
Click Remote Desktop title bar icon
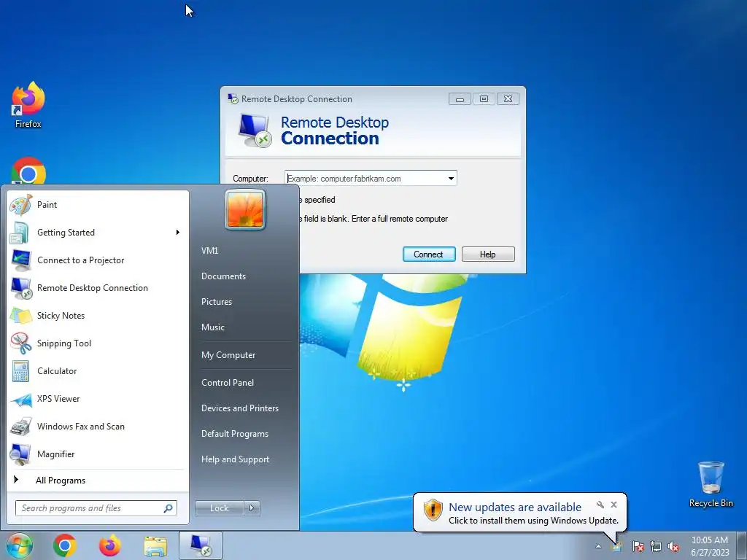[x=233, y=99]
